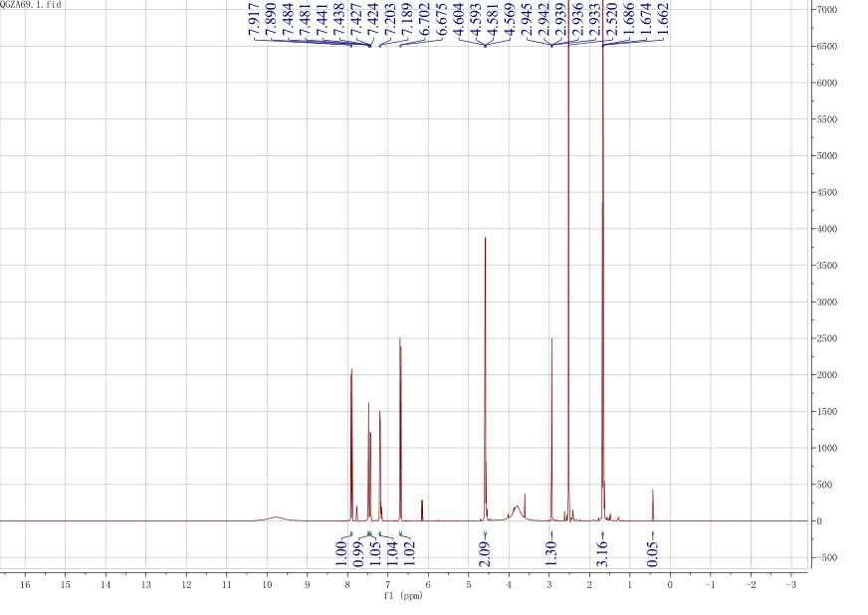Viewport: 868px width, 615px height.
Task: Click the 1.662 peak label
Action: click(x=663, y=19)
